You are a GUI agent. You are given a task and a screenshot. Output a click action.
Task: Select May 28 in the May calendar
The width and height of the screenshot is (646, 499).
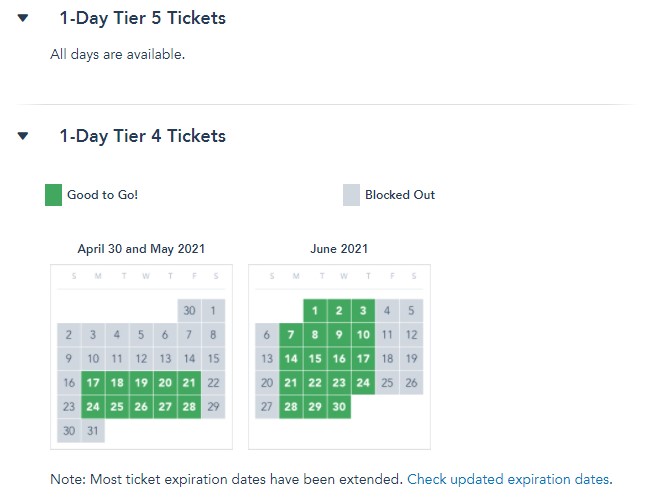189,407
